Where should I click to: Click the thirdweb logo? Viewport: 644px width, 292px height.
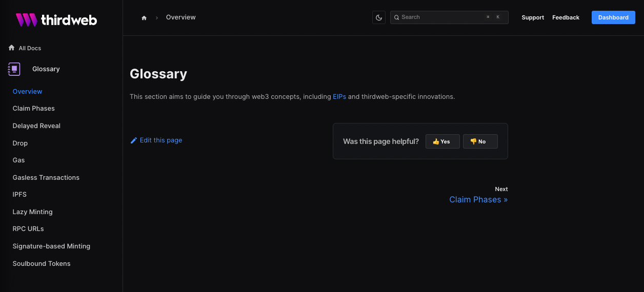coord(56,20)
